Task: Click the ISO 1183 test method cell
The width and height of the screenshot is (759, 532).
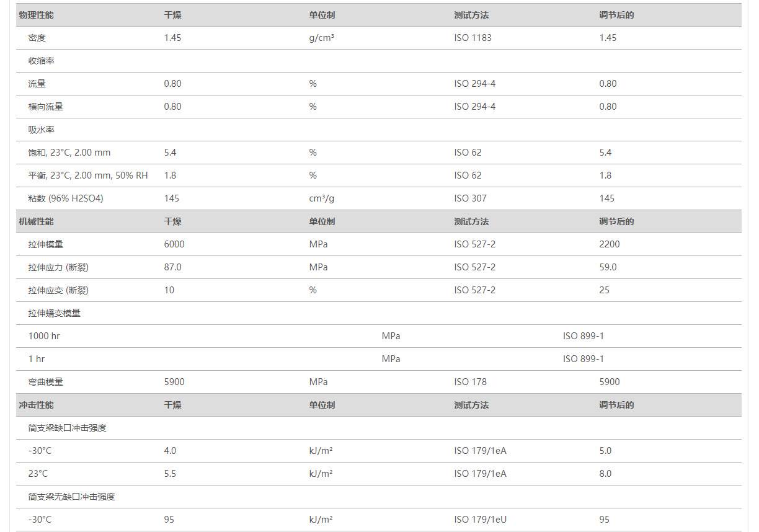Action: pyautogui.click(x=473, y=38)
